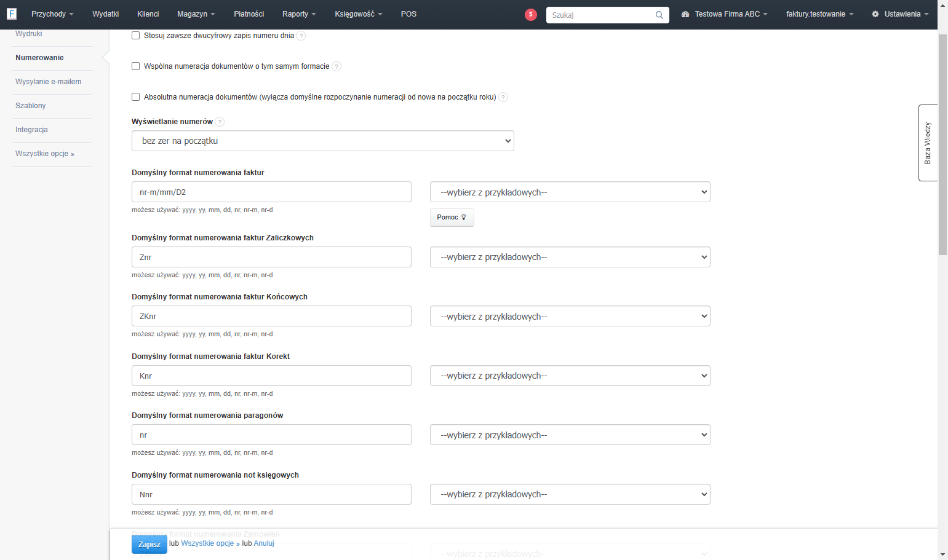Image resolution: width=948 pixels, height=560 pixels.
Task: Open help icon next to Wyświetlanie numerów
Action: (x=220, y=122)
